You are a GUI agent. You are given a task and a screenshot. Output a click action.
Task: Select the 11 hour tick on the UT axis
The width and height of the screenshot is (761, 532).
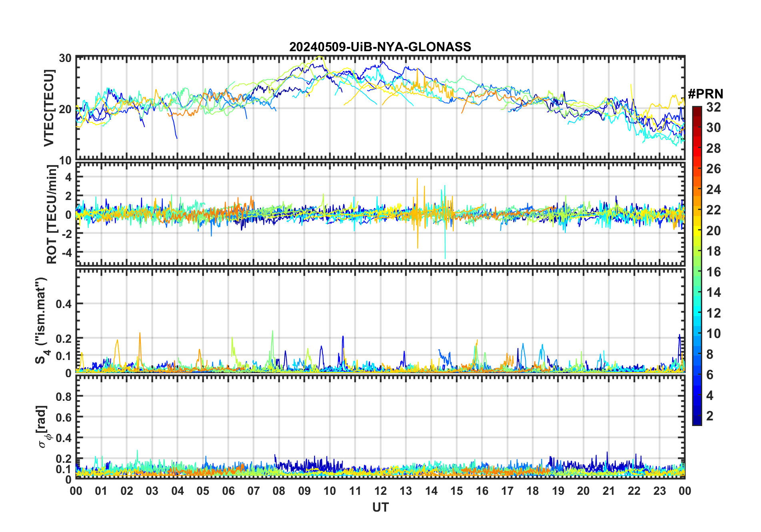tap(355, 491)
